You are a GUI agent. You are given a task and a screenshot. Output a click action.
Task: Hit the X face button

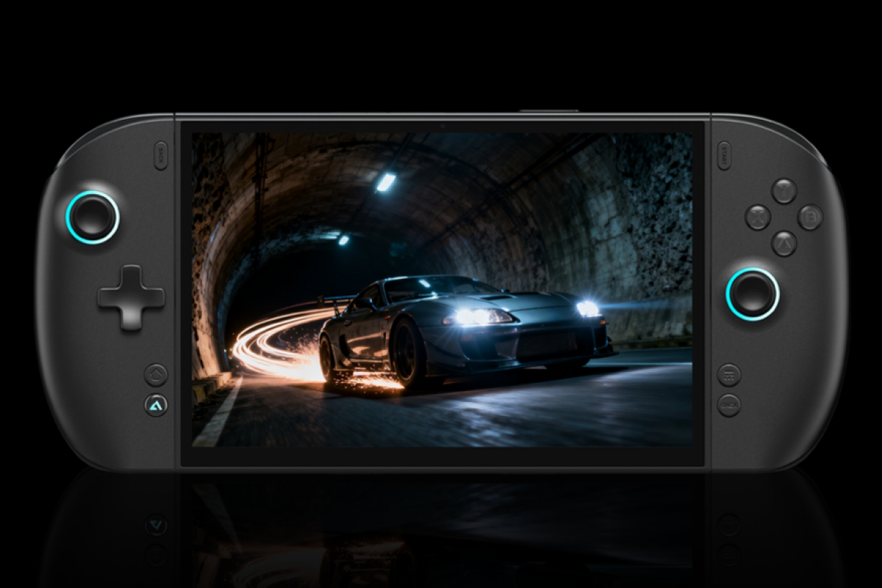758,217
